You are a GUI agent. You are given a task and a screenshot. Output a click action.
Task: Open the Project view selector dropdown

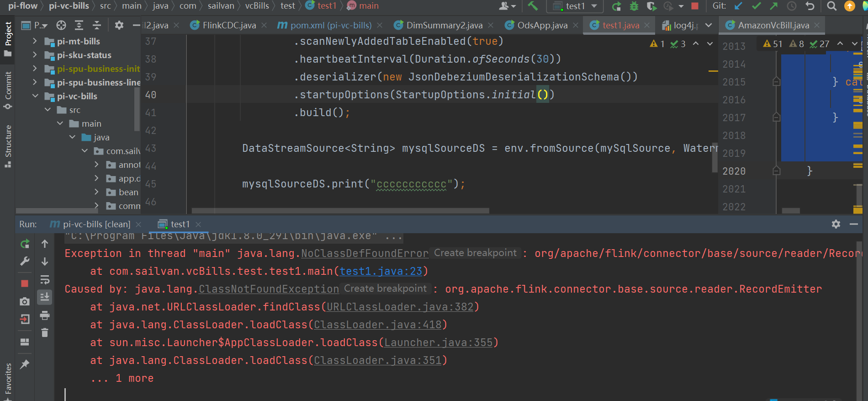(35, 25)
